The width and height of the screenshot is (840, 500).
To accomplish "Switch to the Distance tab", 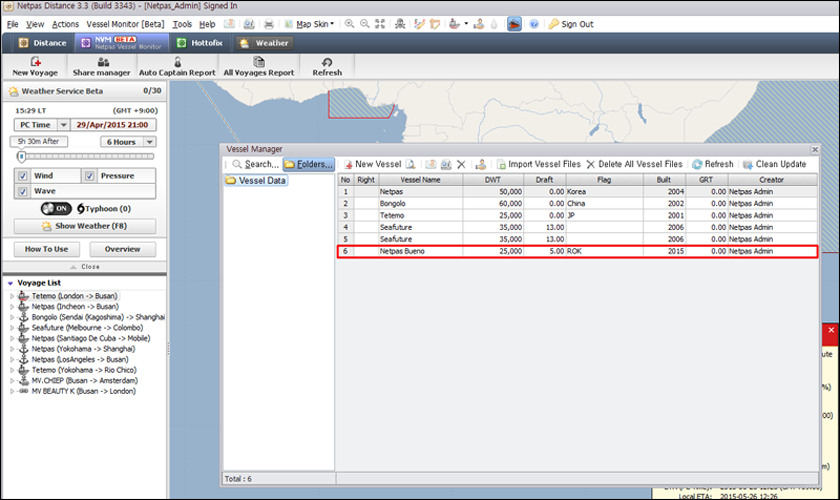I will 43,43.
